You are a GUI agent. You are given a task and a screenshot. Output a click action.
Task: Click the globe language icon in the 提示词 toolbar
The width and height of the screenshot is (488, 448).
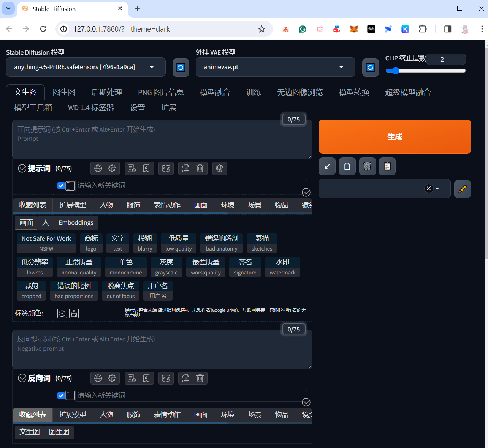[x=98, y=168]
